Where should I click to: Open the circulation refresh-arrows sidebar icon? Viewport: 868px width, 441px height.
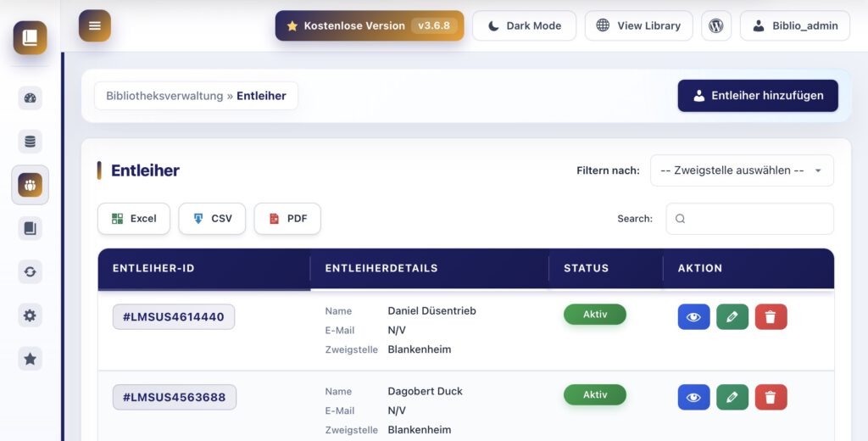(30, 272)
